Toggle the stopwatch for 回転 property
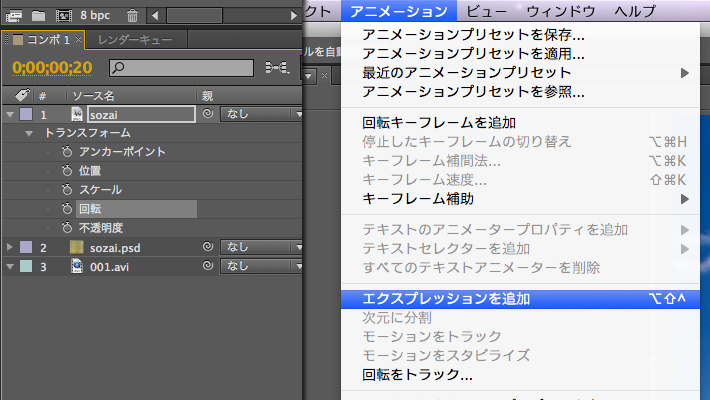 [x=66, y=209]
